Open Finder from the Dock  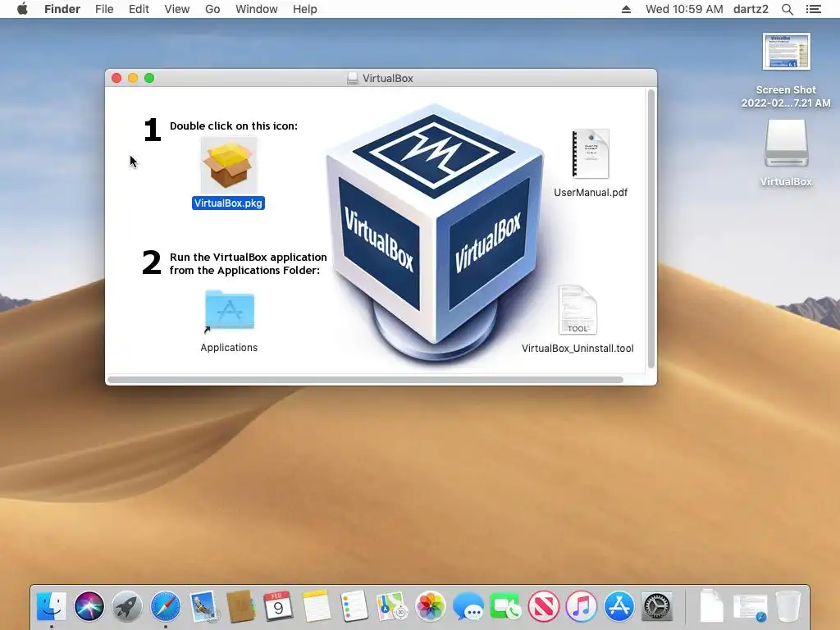[52, 606]
